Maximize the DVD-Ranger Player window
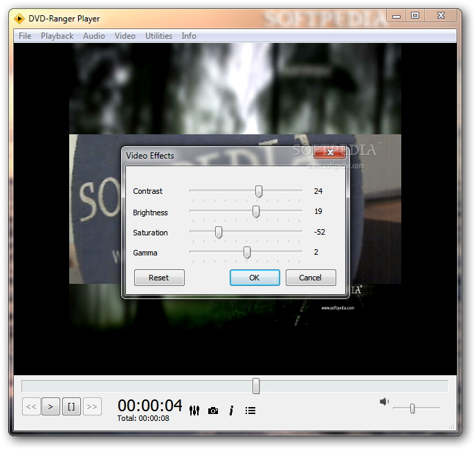 [415, 15]
